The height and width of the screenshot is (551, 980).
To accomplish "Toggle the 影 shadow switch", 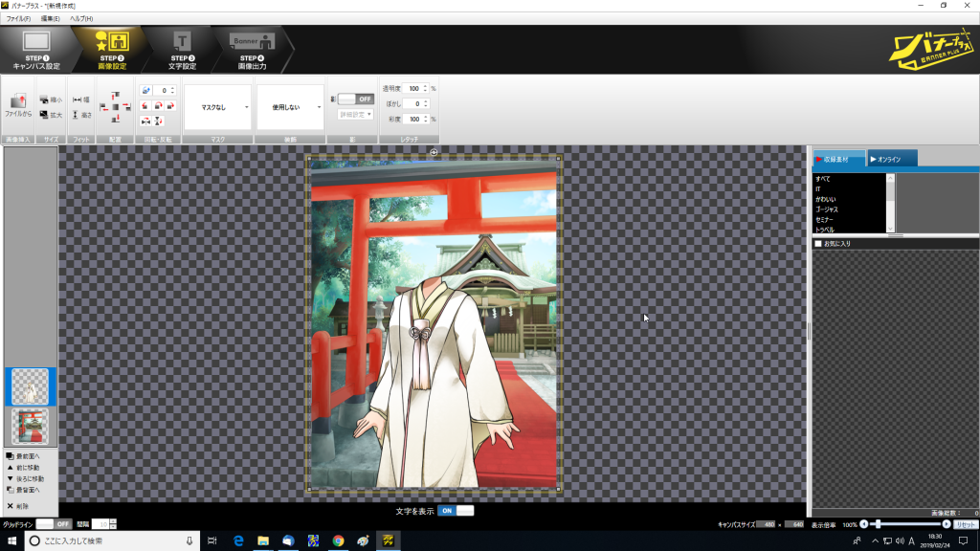I will (355, 99).
